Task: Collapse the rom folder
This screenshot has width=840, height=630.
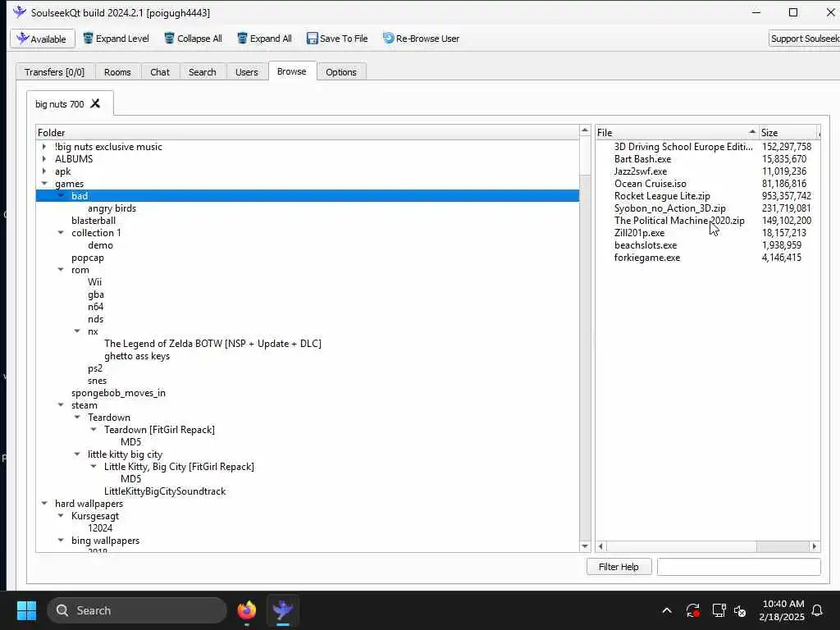Action: (61, 269)
